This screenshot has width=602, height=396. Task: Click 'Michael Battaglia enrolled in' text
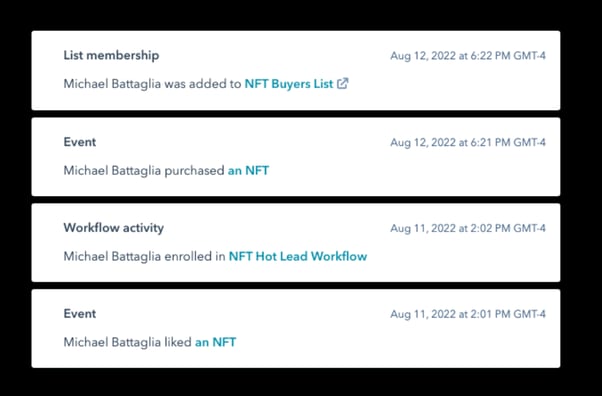[x=144, y=256]
